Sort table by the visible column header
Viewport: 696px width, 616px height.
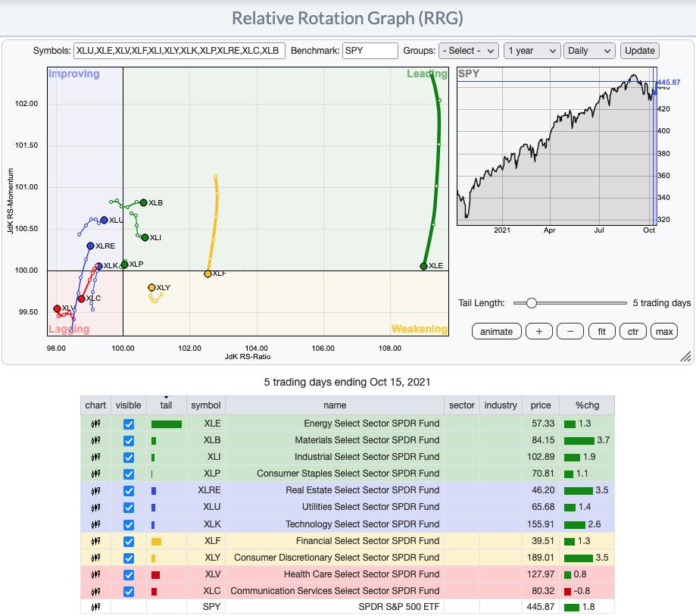point(128,405)
